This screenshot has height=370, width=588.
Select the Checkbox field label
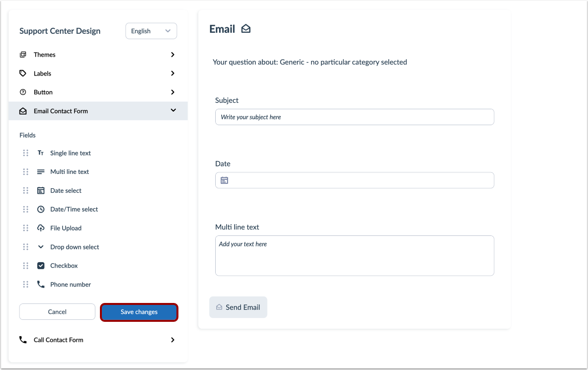point(64,265)
